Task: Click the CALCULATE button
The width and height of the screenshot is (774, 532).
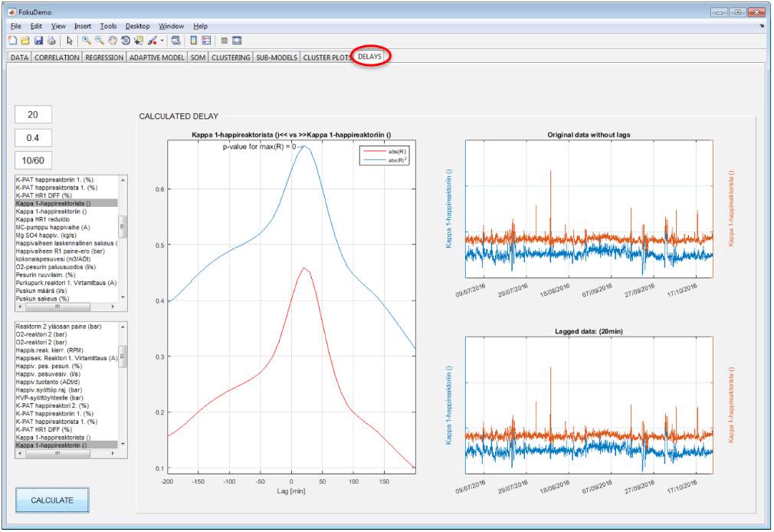Action: click(x=52, y=501)
